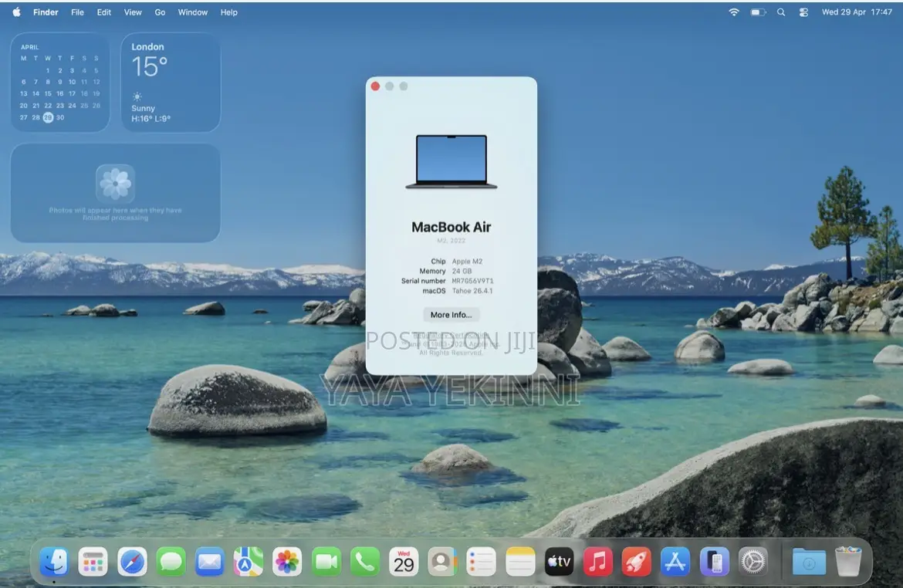This screenshot has width=903, height=588.
Task: Close the About This Mac window
Action: click(x=376, y=86)
